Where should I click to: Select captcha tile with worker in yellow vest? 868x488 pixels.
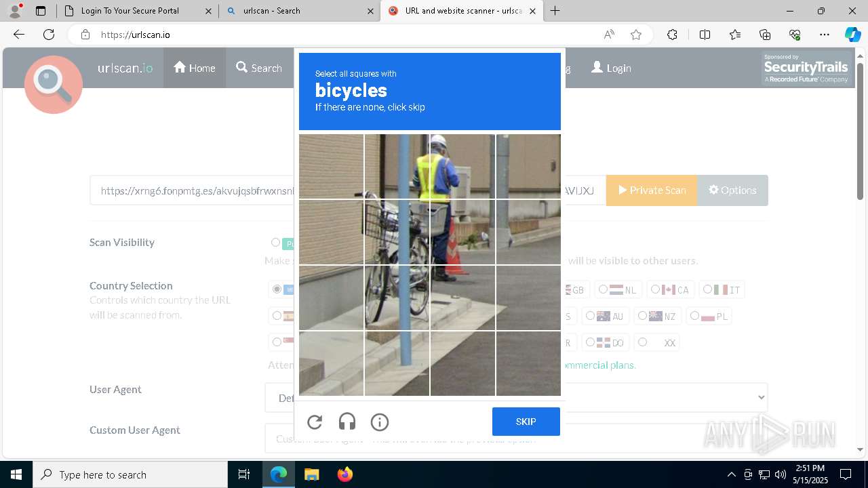[462, 166]
